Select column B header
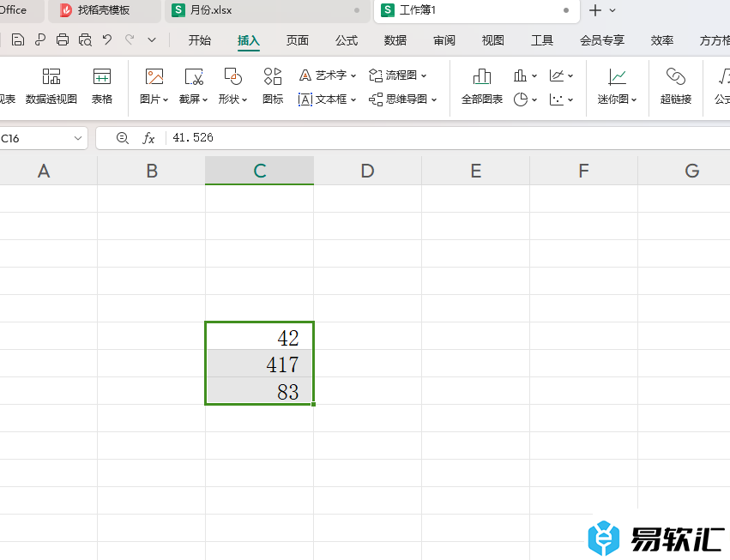This screenshot has width=730, height=560. click(151, 171)
